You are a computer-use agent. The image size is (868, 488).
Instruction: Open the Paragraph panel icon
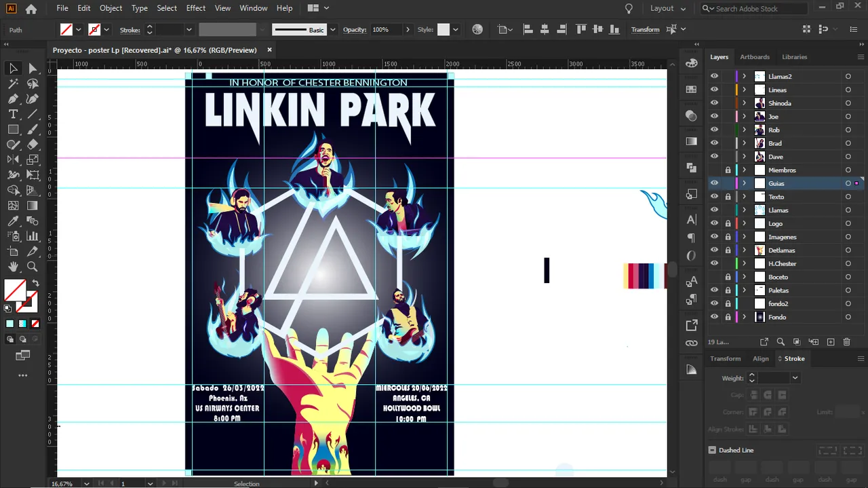691,238
